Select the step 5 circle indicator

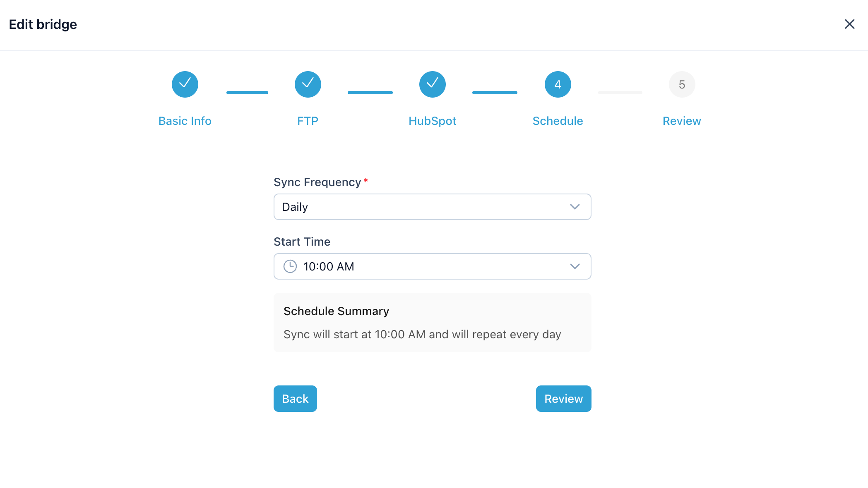[x=682, y=84]
